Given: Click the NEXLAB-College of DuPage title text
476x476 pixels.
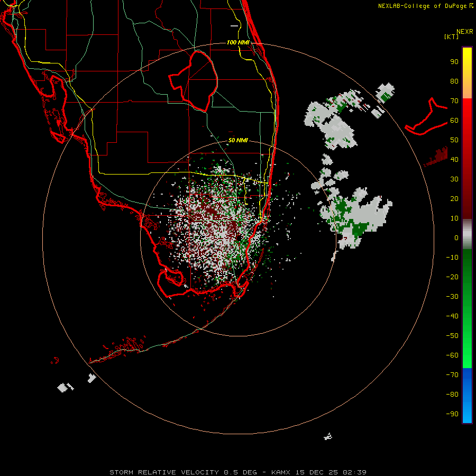Looking at the screenshot, I should [422, 6].
